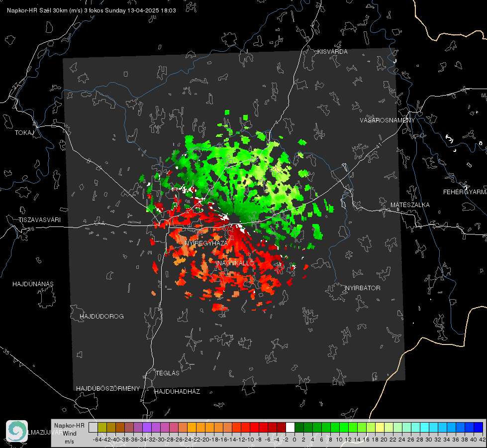Pick the pale yellow swatch in the legend
Screen dimensions: 487x448
[x=380, y=428]
